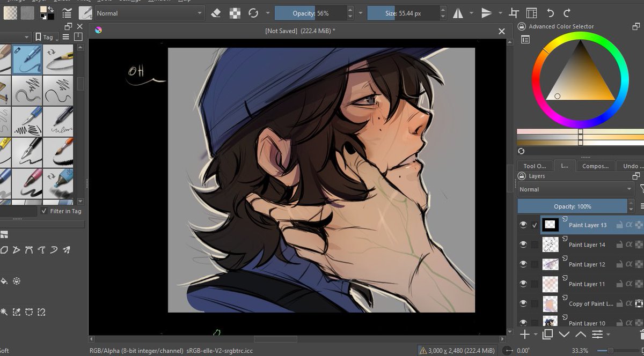Open add-layer type dropdown arrow
This screenshot has width=644, height=356.
point(536,335)
